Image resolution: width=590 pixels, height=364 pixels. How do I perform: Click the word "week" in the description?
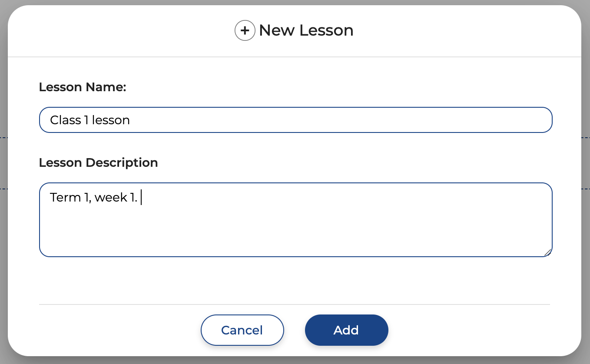(x=111, y=198)
